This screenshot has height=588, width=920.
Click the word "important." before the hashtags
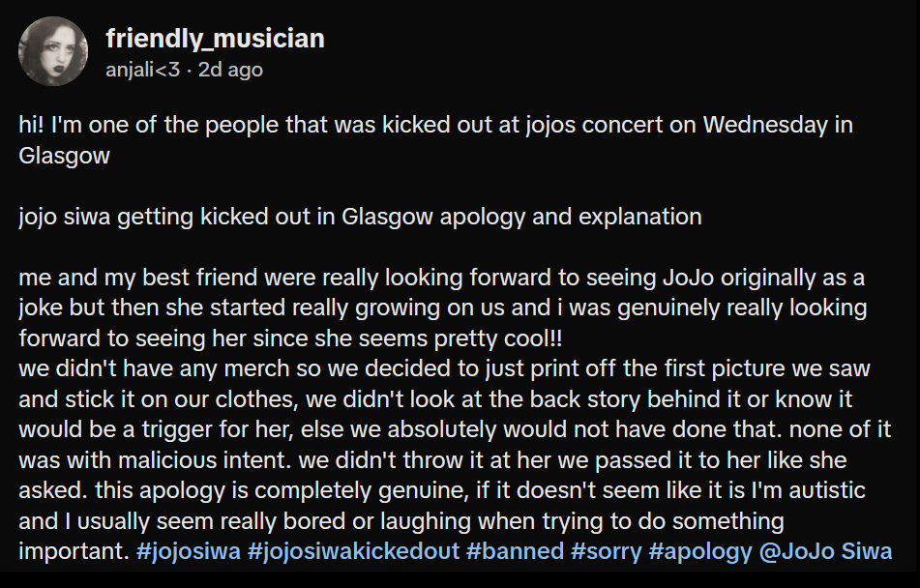click(x=72, y=552)
